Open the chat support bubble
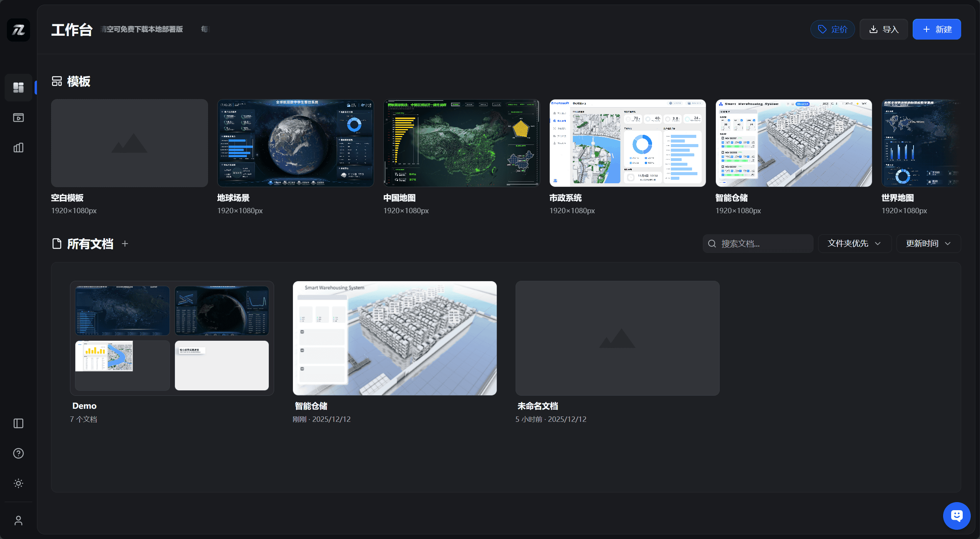The height and width of the screenshot is (539, 980). 957,516
